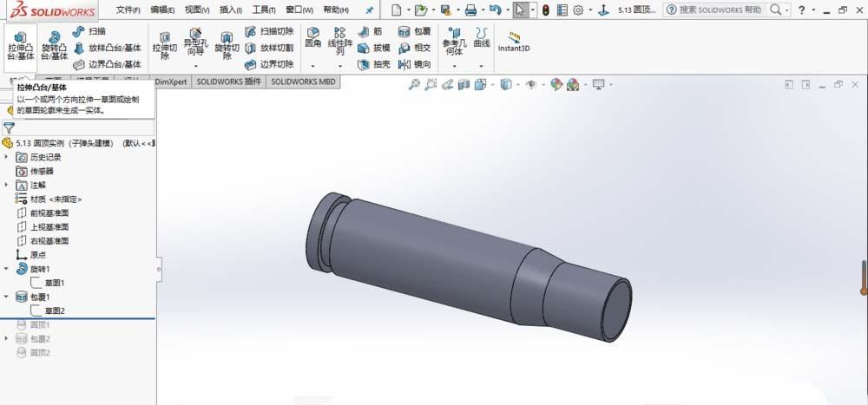Collapse the 包覆1 feature node
868x405 pixels.
(x=7, y=297)
